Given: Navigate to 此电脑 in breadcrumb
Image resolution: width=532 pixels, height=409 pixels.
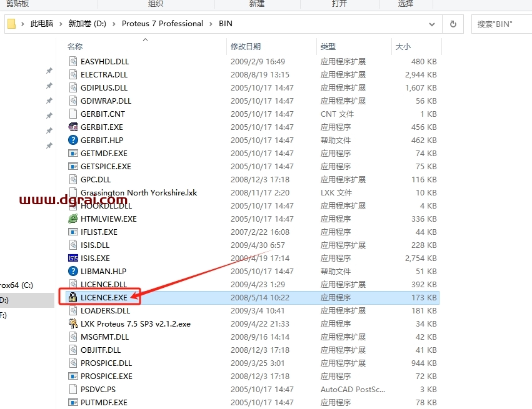Looking at the screenshot, I should 42,23.
